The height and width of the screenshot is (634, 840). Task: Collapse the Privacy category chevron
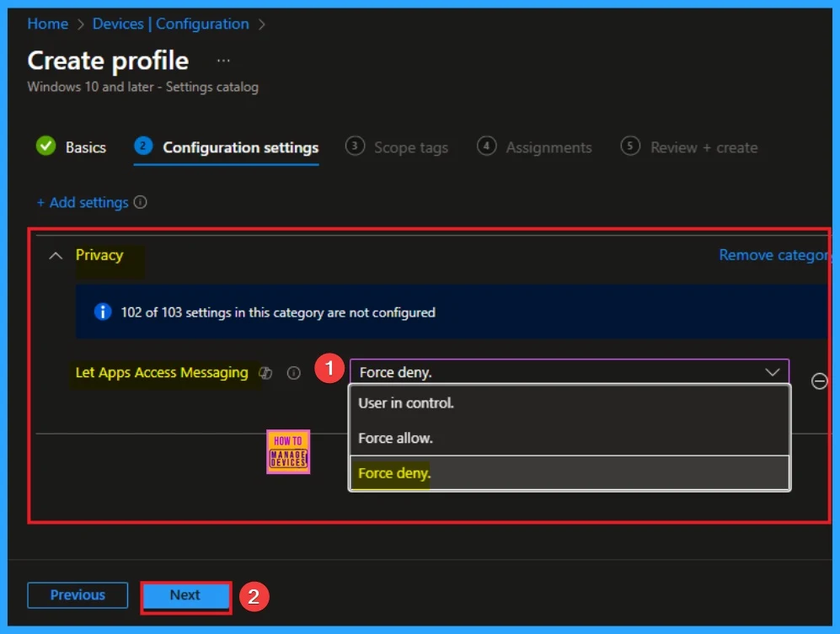56,256
